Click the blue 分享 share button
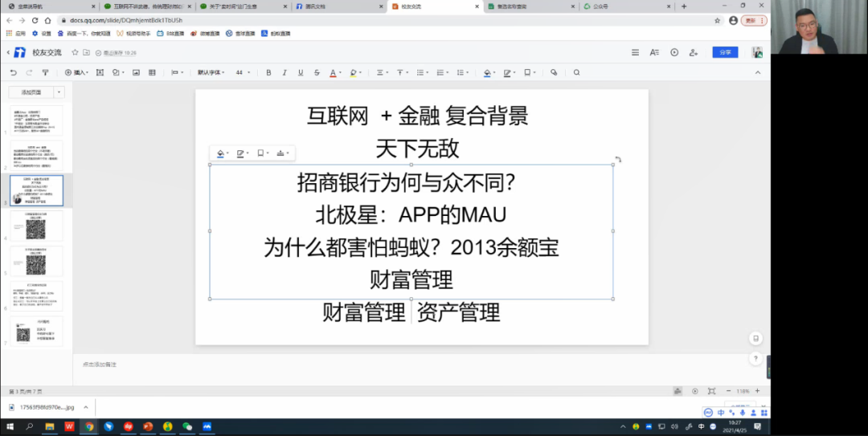This screenshot has width=868, height=436. (x=724, y=52)
